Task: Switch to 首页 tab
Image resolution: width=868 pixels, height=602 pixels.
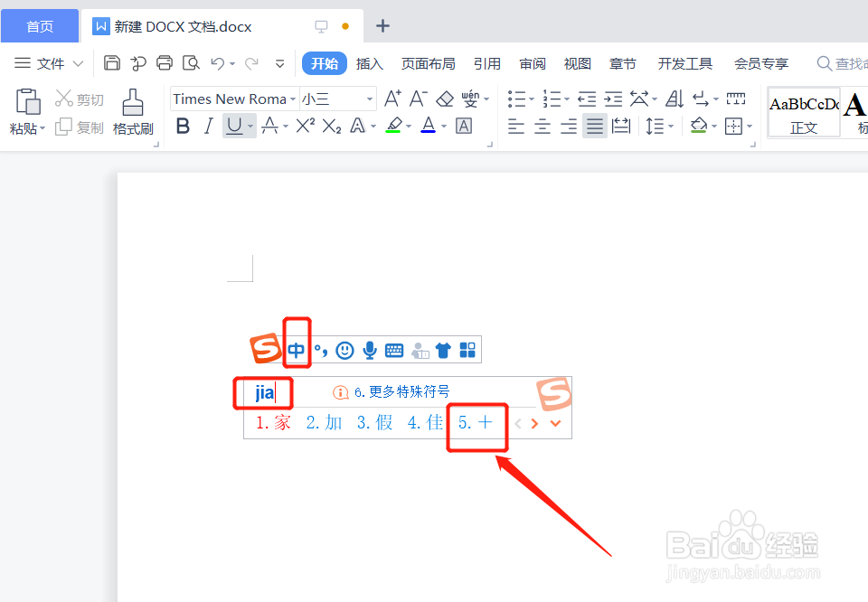Action: pos(39,26)
